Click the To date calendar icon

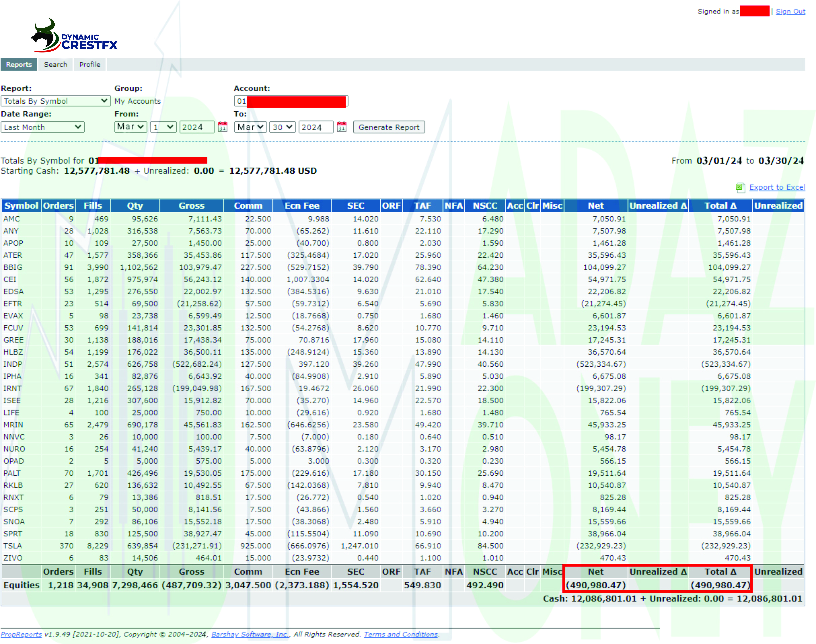pyautogui.click(x=341, y=127)
